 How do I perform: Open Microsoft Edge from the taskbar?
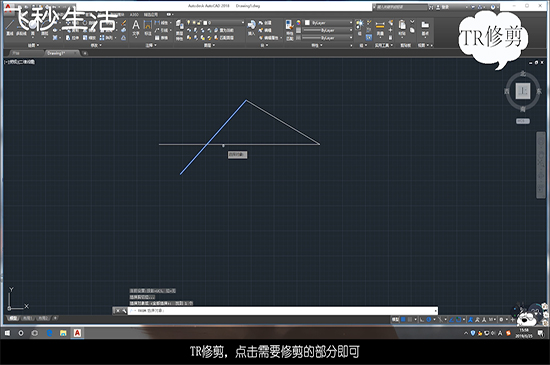click(x=49, y=333)
